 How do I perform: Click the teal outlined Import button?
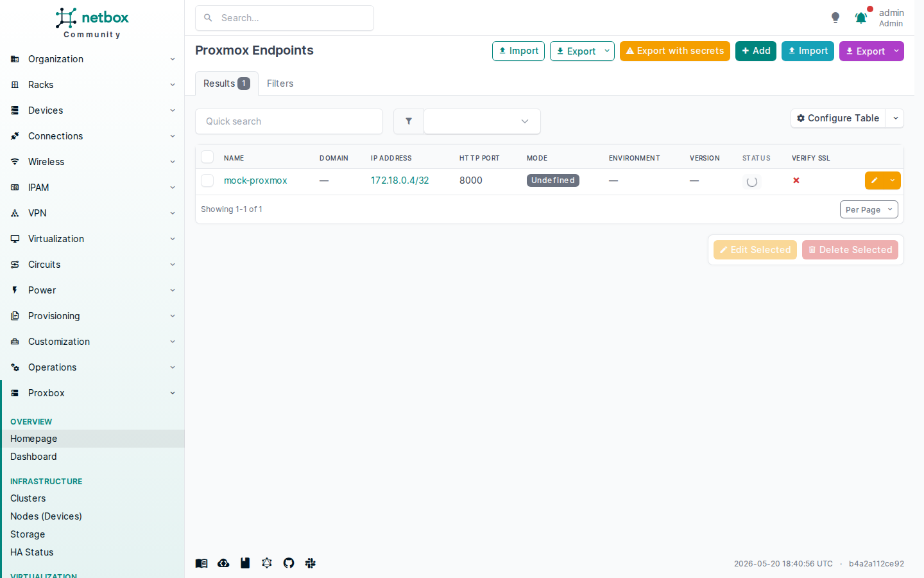tap(518, 51)
